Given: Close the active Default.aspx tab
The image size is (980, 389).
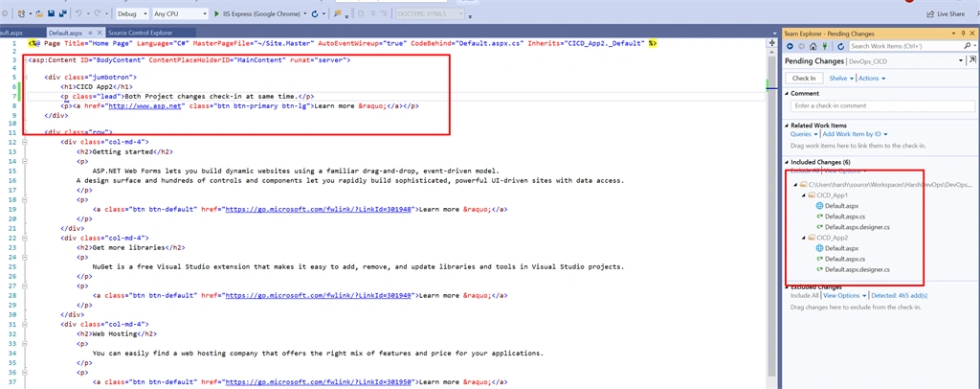Looking at the screenshot, I should (x=100, y=33).
